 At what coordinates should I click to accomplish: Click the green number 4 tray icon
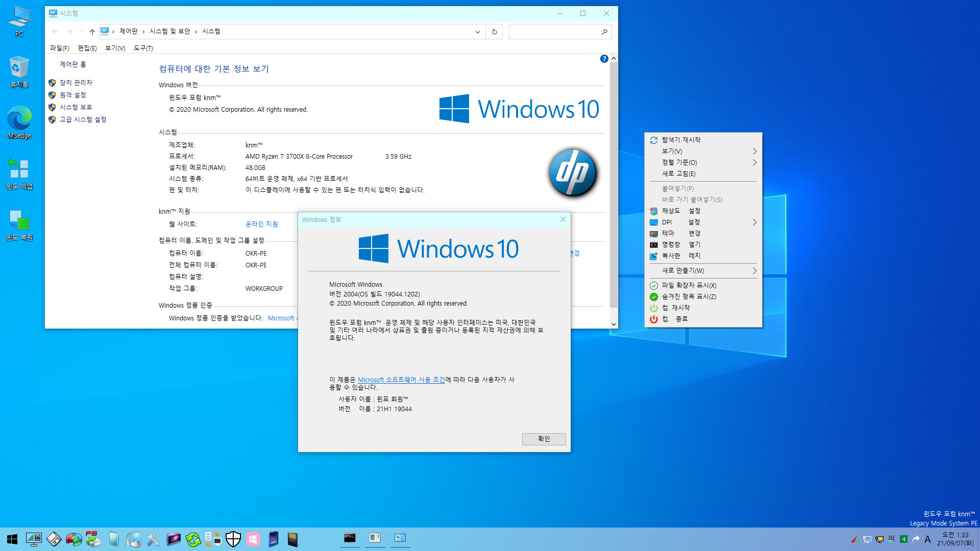point(903,539)
